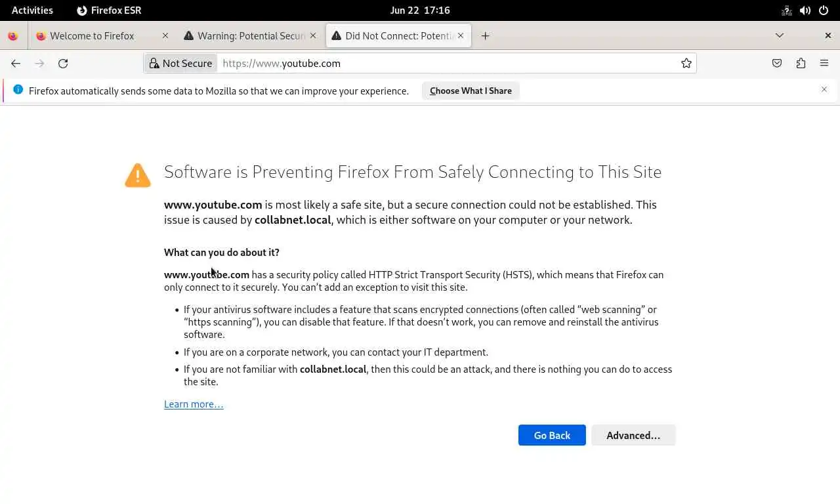Click the Not Secure lock indicator

pos(181,64)
